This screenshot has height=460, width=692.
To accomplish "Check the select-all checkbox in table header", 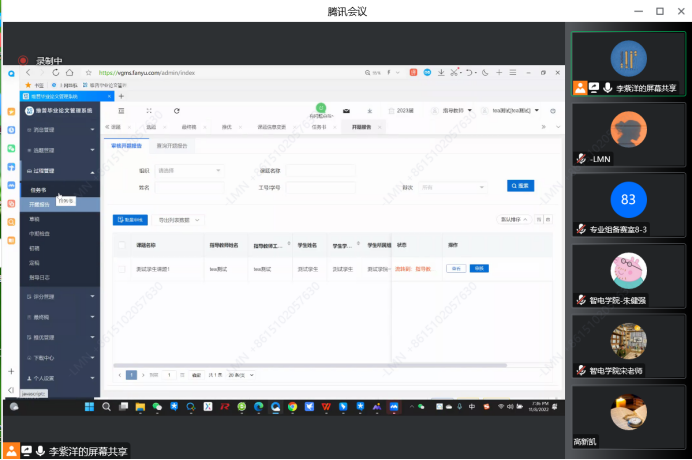I will (121, 244).
